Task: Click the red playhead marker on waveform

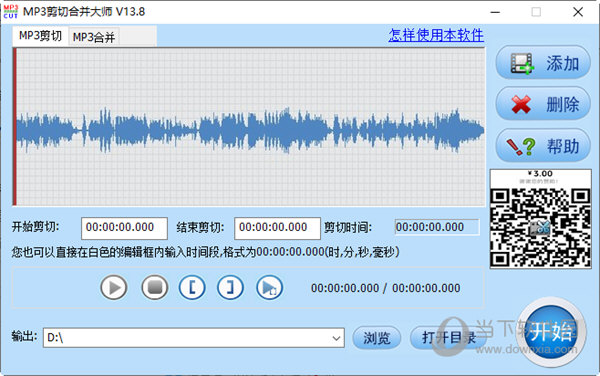Action: coord(15,127)
